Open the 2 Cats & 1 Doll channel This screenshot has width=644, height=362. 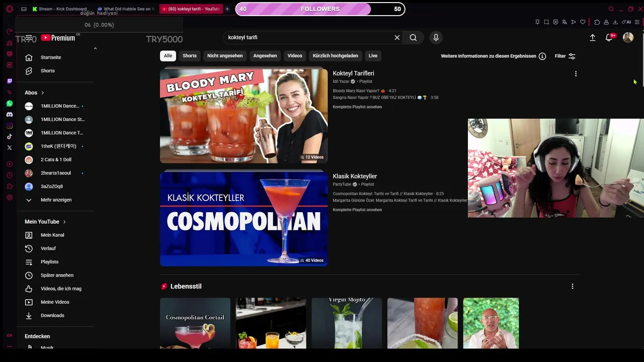pos(56,160)
